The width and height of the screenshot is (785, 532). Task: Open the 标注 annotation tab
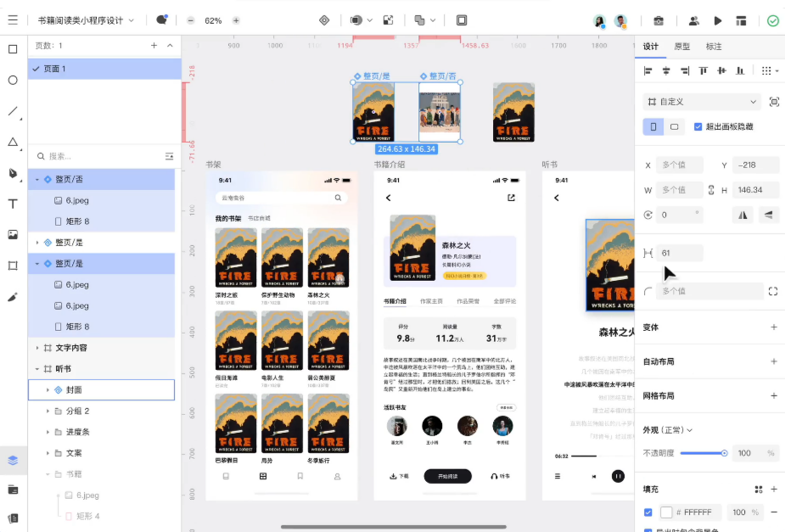(714, 47)
